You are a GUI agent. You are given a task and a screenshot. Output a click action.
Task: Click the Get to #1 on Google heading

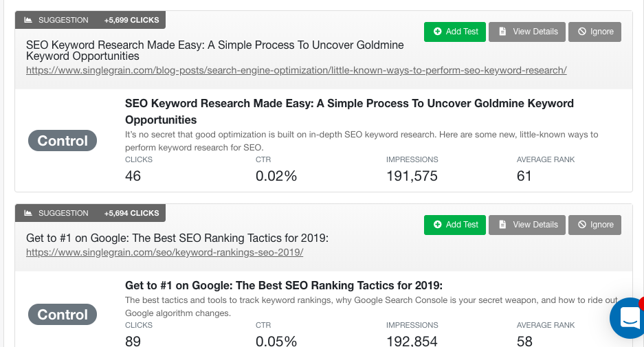(177, 238)
